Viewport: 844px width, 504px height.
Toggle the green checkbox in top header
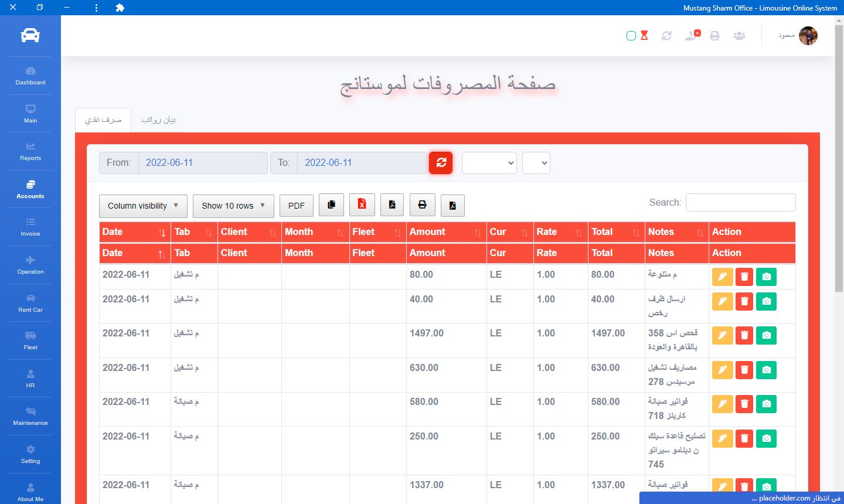click(x=631, y=36)
